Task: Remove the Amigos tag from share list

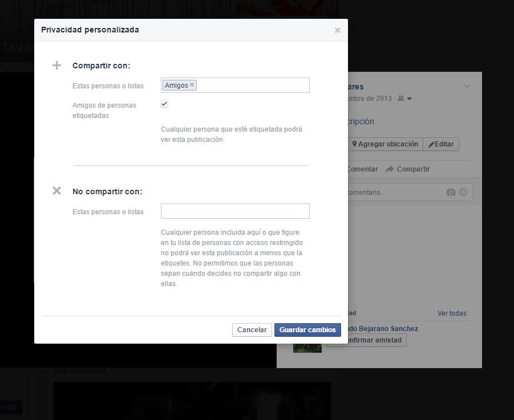Action: [x=192, y=85]
